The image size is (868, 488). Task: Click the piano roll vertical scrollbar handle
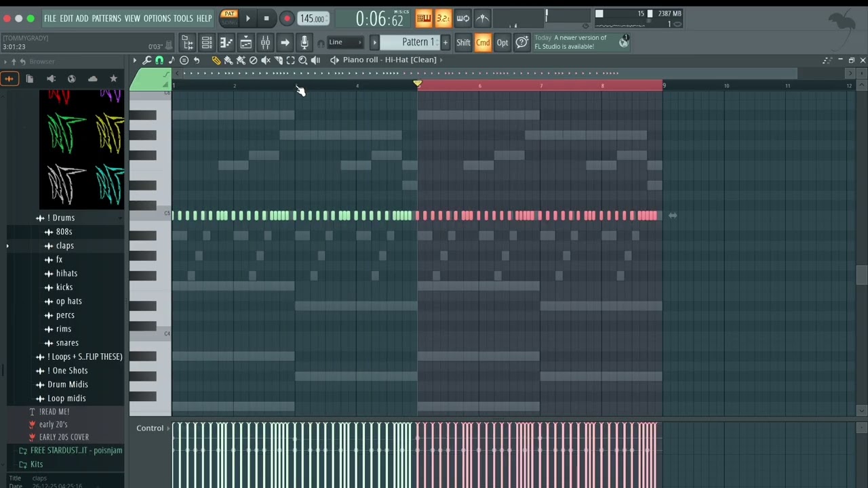point(861,274)
